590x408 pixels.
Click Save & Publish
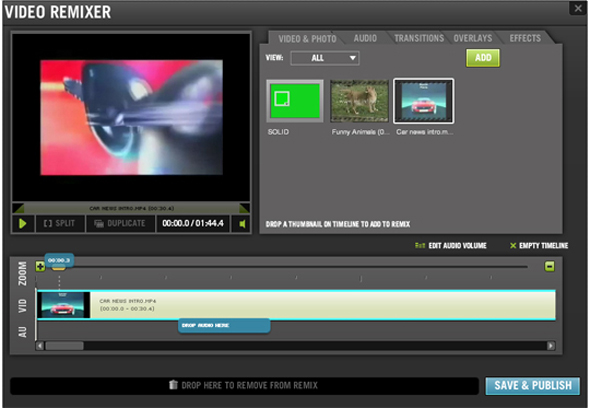point(532,386)
